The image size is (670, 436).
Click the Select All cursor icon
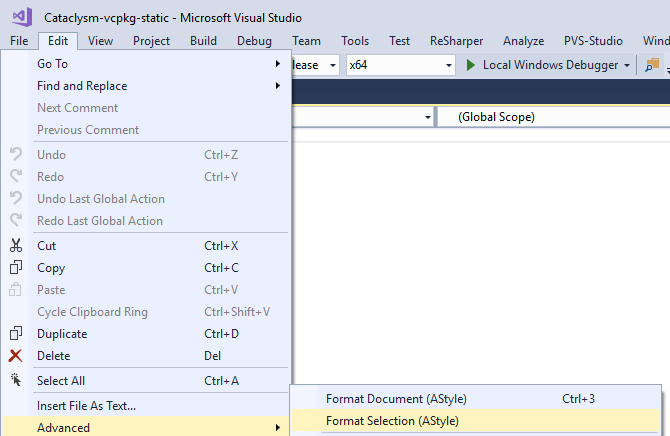(15, 381)
